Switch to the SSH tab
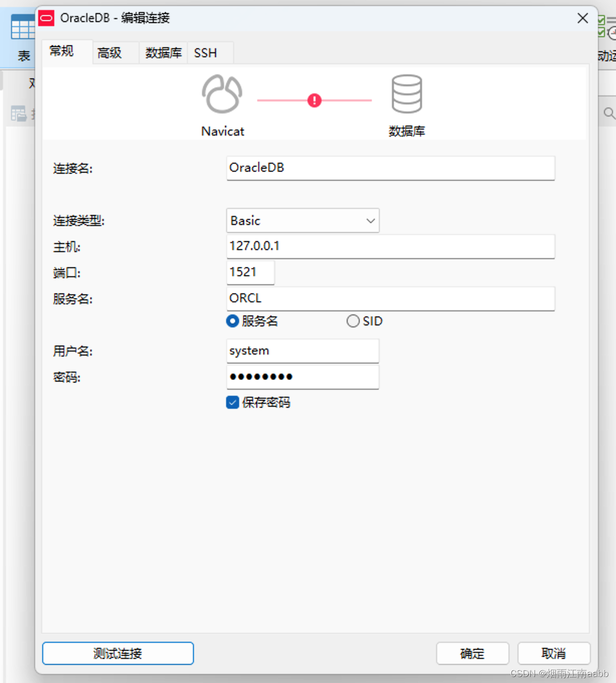 [x=210, y=53]
